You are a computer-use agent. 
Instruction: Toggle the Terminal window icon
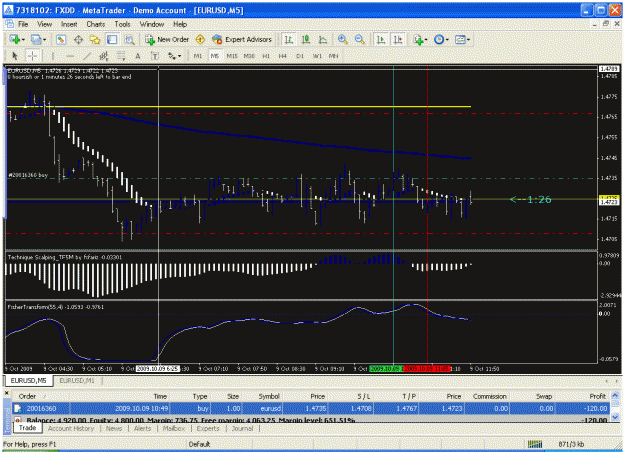click(x=112, y=39)
